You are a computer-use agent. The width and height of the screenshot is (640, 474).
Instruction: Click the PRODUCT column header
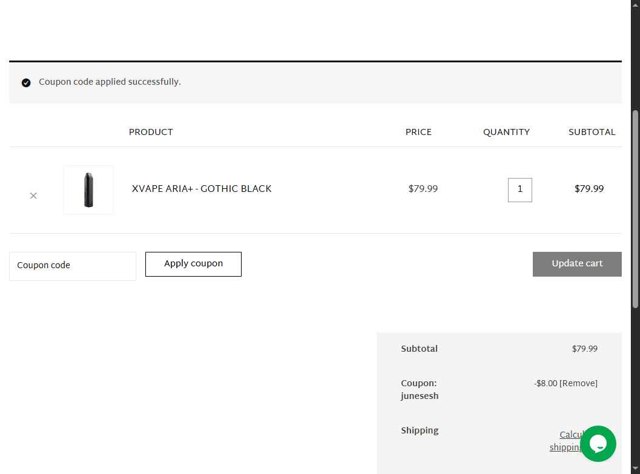(151, 132)
